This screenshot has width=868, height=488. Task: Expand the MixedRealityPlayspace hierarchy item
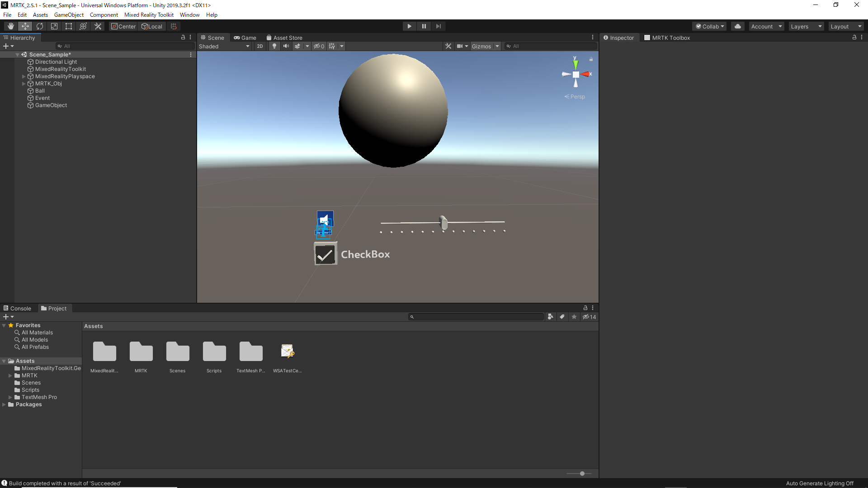coord(24,76)
